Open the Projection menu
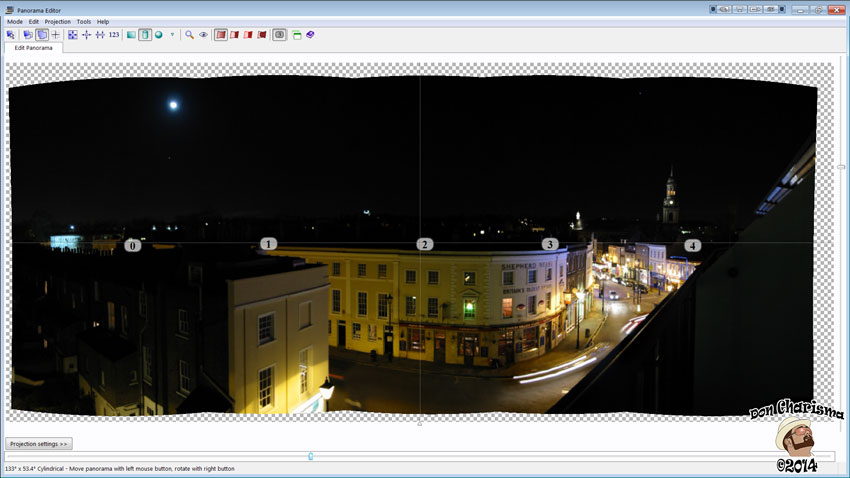Screen dimensions: 850x478 57,21
